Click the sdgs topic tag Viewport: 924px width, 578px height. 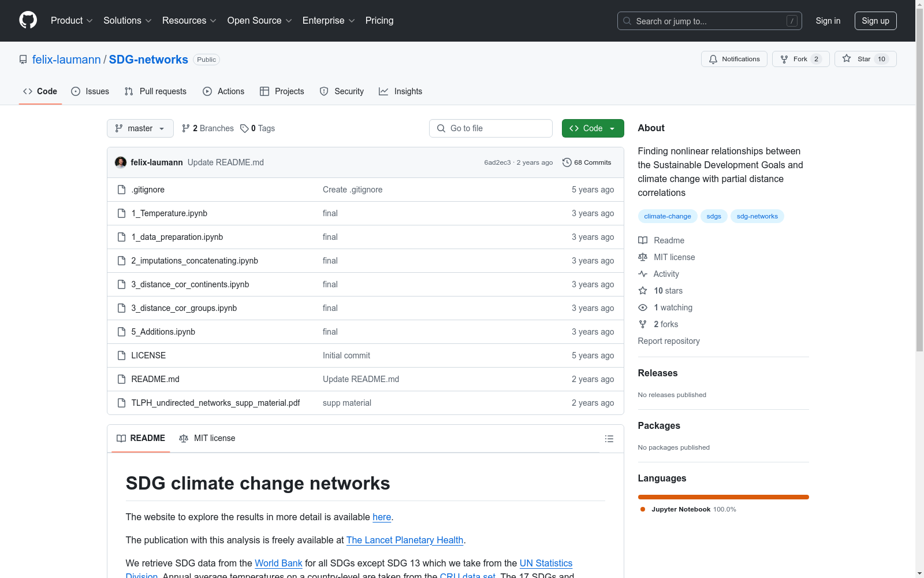click(714, 216)
